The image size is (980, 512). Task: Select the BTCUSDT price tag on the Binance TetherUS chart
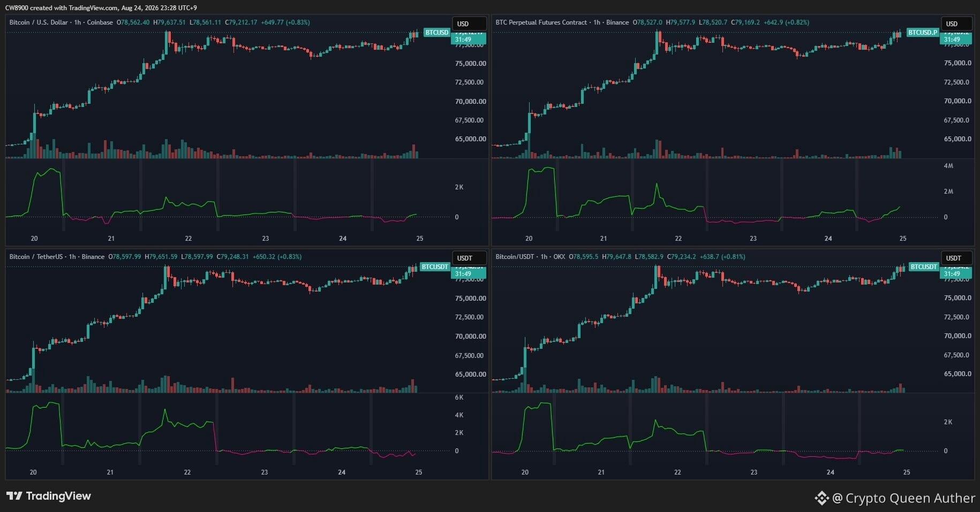pos(435,267)
